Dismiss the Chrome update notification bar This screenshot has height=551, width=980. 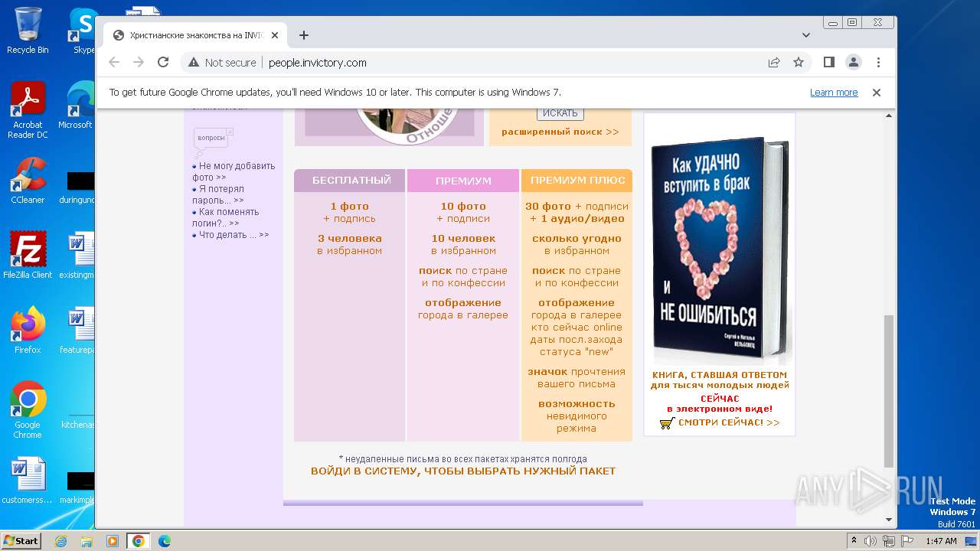(877, 93)
